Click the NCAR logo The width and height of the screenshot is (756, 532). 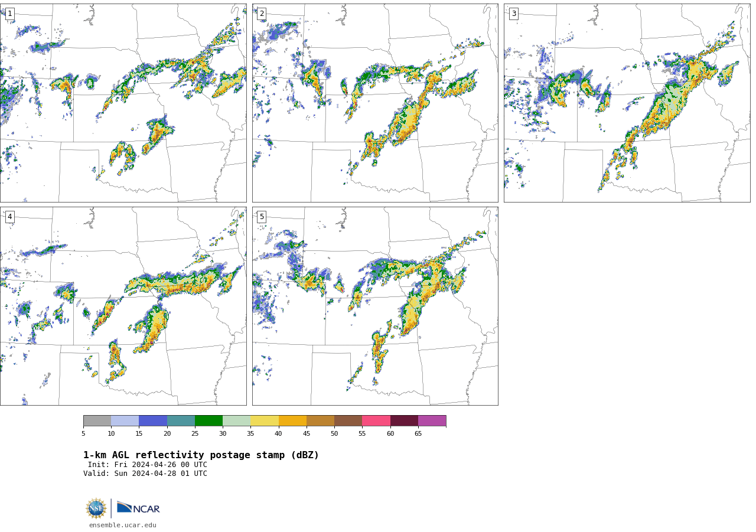pyautogui.click(x=138, y=508)
